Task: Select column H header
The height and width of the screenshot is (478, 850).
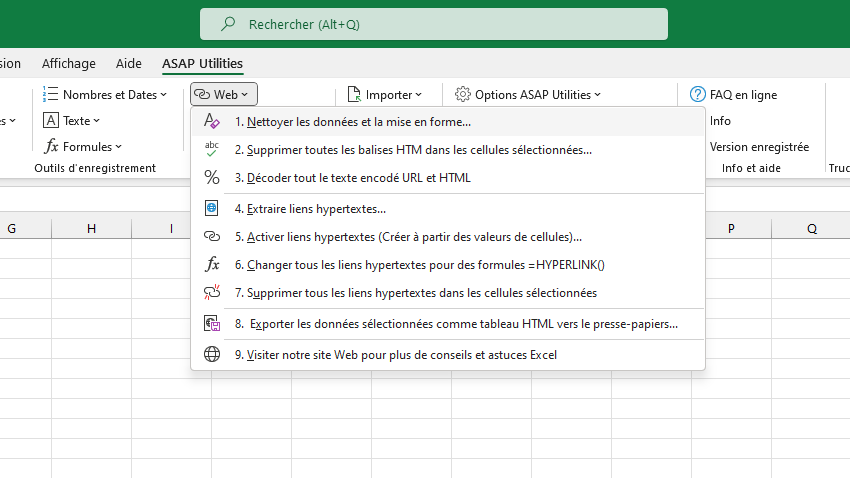Action: click(x=92, y=229)
